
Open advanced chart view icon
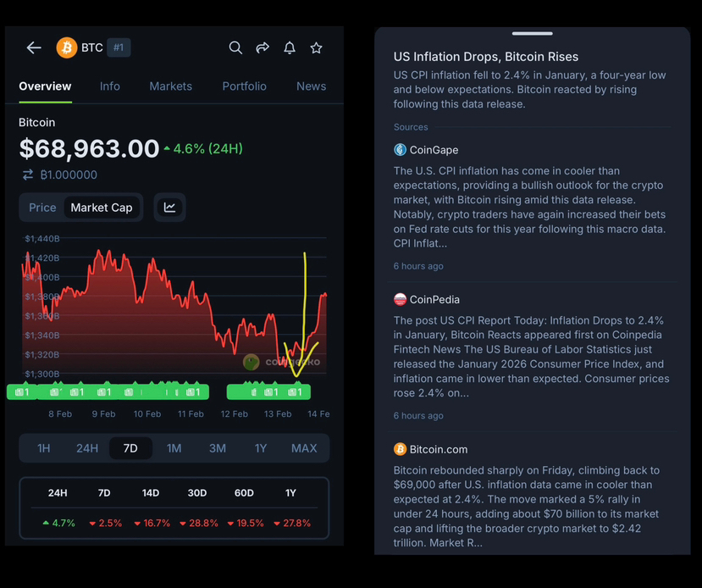click(169, 208)
